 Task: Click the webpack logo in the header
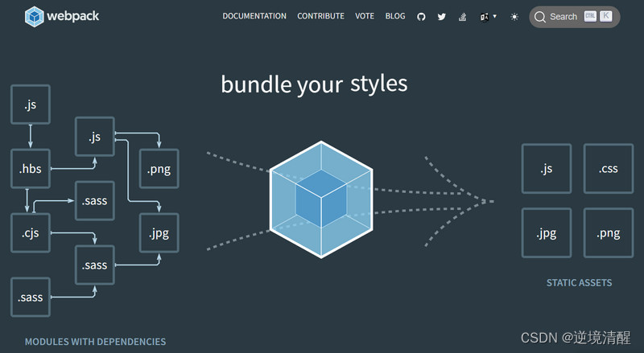pyautogui.click(x=62, y=16)
